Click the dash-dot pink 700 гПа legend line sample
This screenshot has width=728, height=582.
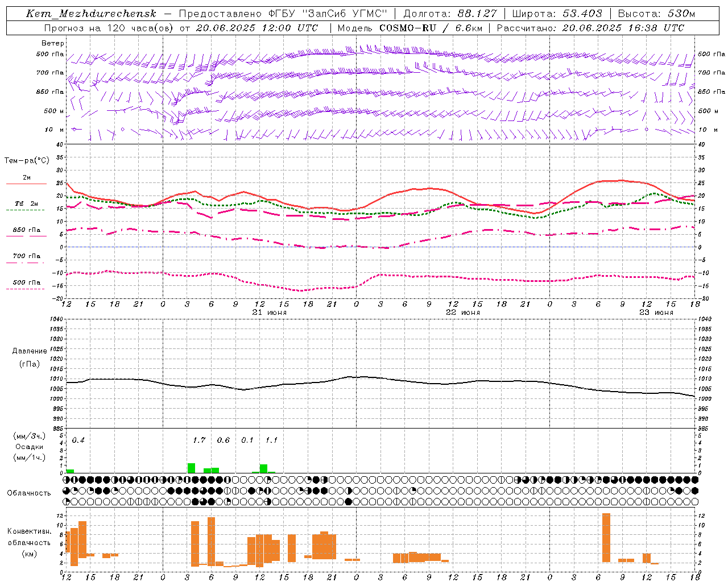tap(26, 263)
